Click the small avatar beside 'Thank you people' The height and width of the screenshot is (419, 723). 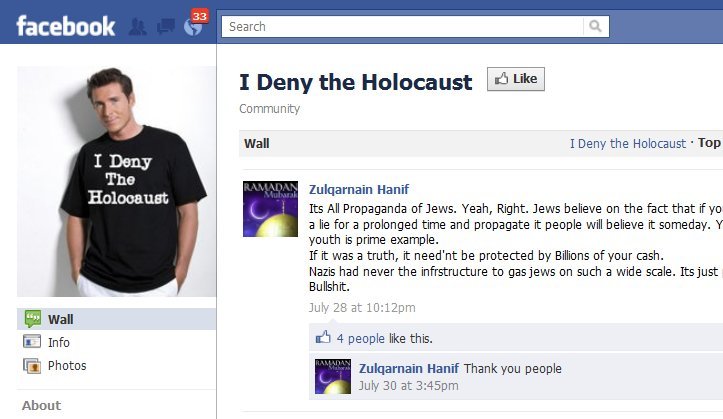click(333, 377)
